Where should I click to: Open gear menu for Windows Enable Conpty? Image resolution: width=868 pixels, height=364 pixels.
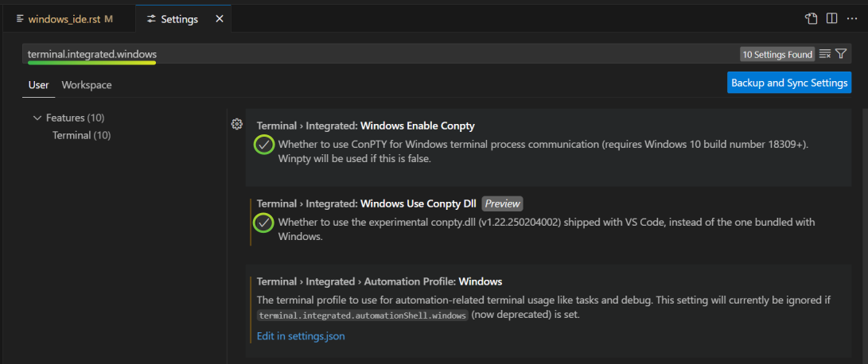(236, 124)
